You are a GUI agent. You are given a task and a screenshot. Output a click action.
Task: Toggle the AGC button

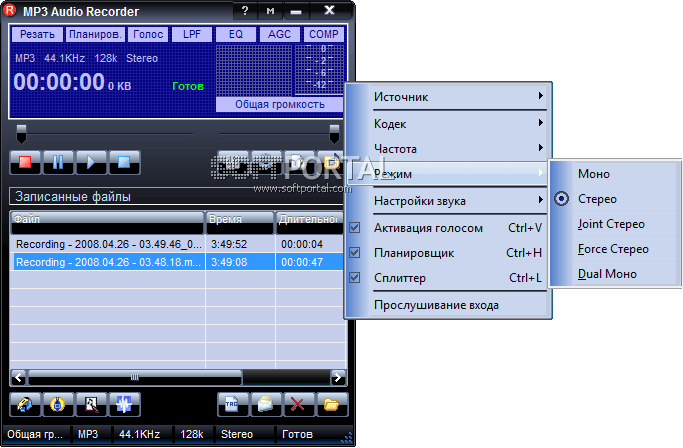pyautogui.click(x=279, y=34)
